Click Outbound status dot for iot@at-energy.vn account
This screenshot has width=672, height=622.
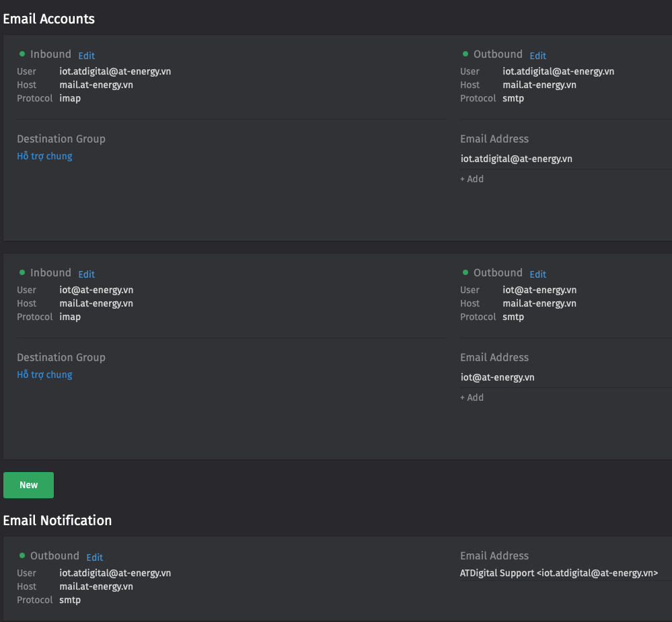(x=465, y=272)
